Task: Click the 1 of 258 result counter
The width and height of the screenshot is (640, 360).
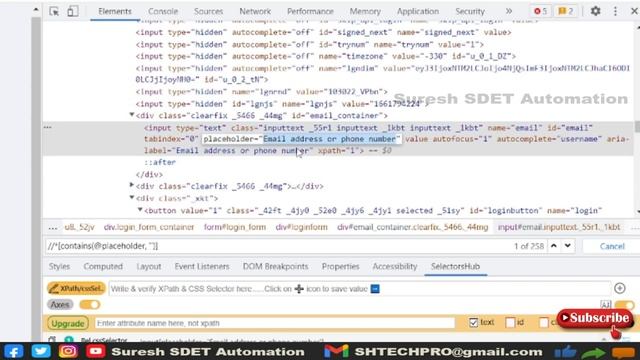Action: click(529, 246)
